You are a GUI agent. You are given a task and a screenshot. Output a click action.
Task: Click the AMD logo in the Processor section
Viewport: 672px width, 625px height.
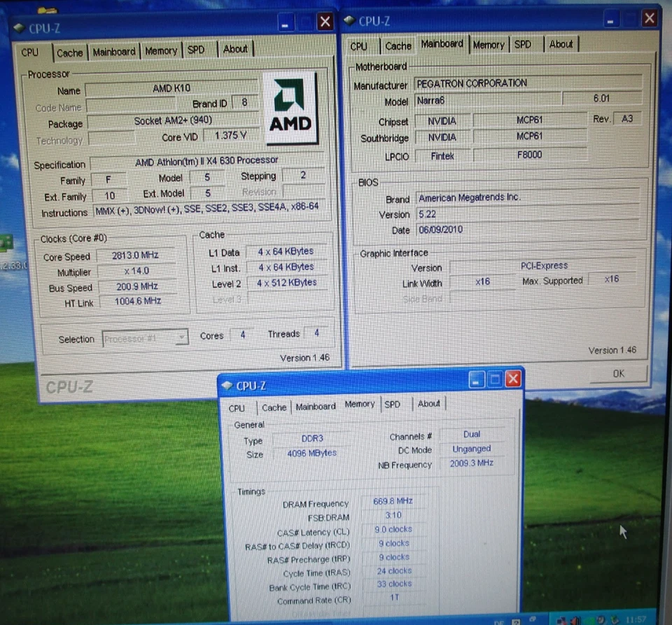click(290, 106)
